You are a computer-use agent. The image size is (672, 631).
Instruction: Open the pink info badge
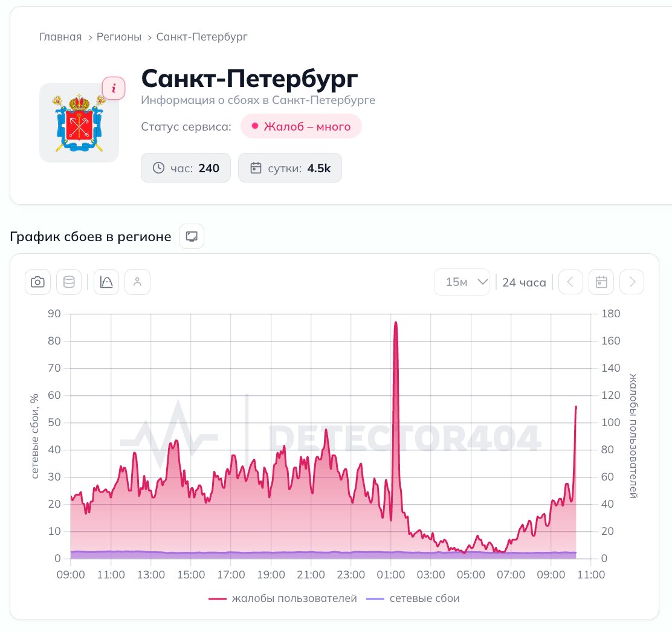(x=114, y=88)
